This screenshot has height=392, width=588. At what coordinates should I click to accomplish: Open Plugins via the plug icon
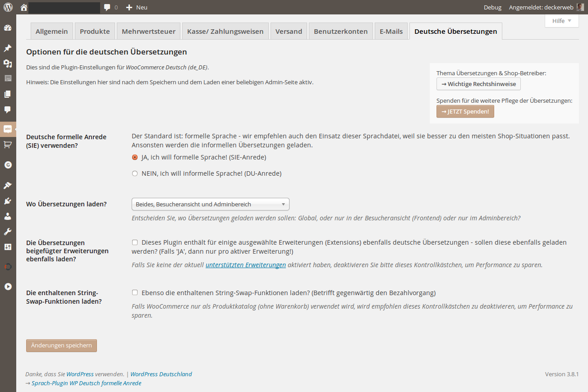pyautogui.click(x=8, y=201)
